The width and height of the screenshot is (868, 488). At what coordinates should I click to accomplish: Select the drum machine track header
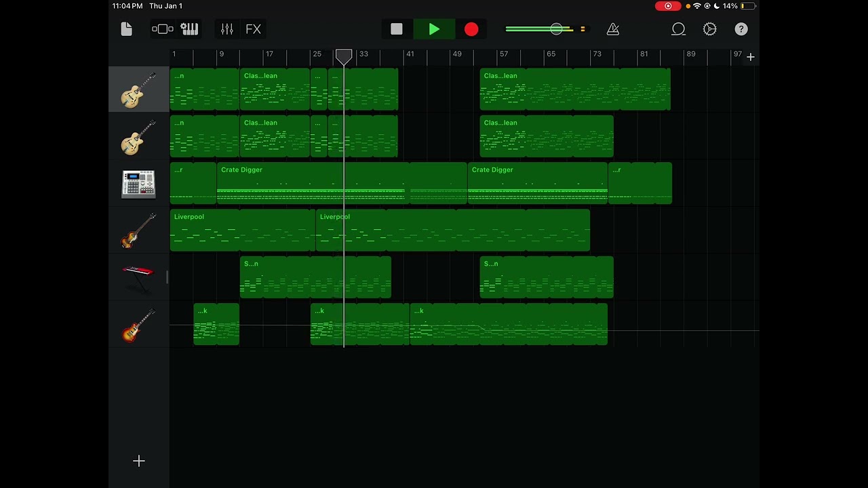pos(139,183)
